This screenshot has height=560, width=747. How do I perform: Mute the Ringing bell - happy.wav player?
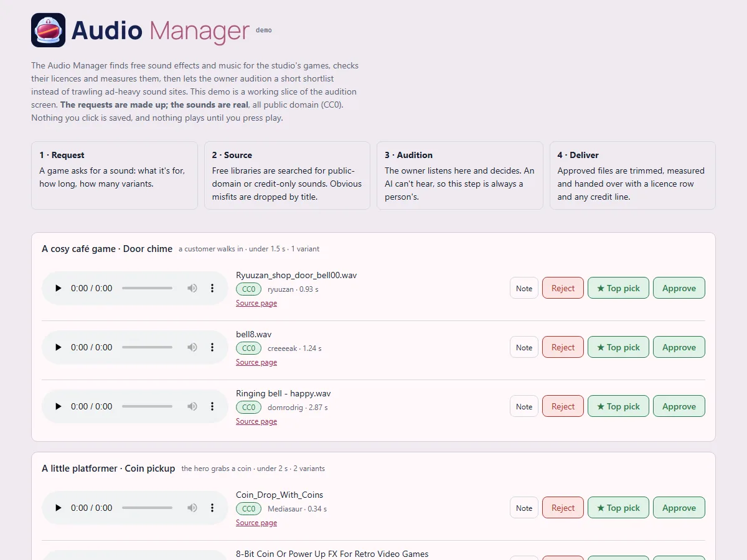[192, 406]
